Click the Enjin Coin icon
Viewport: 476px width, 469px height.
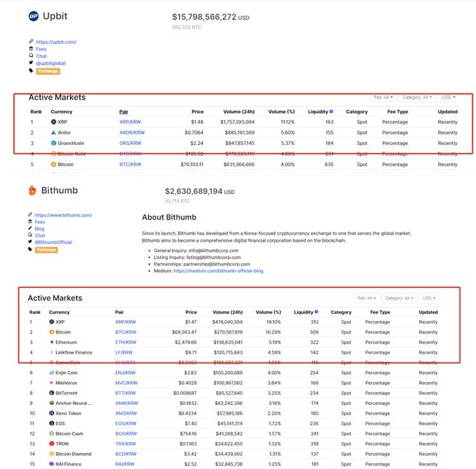coord(51,373)
